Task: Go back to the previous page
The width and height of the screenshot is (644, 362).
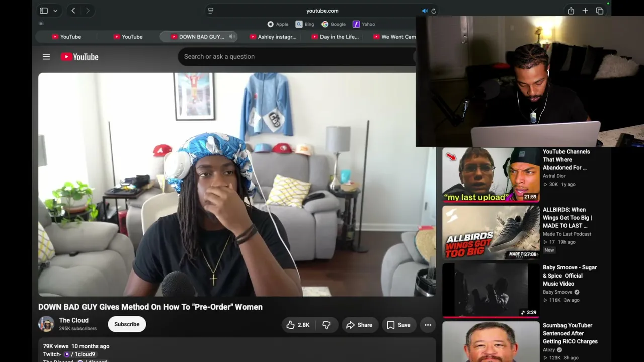Action: (73, 11)
